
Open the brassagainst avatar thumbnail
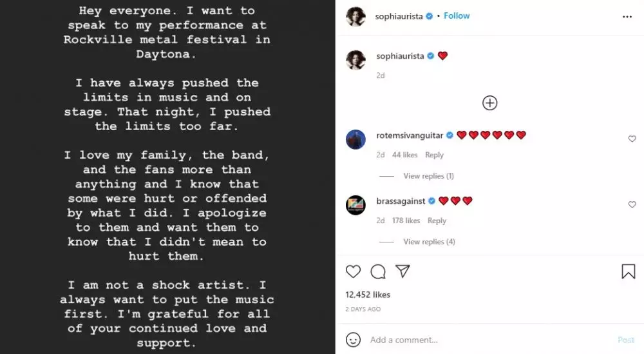coord(355,205)
